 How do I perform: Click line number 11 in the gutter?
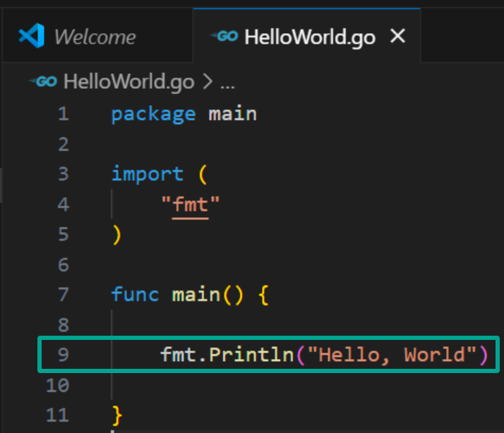[x=58, y=415]
